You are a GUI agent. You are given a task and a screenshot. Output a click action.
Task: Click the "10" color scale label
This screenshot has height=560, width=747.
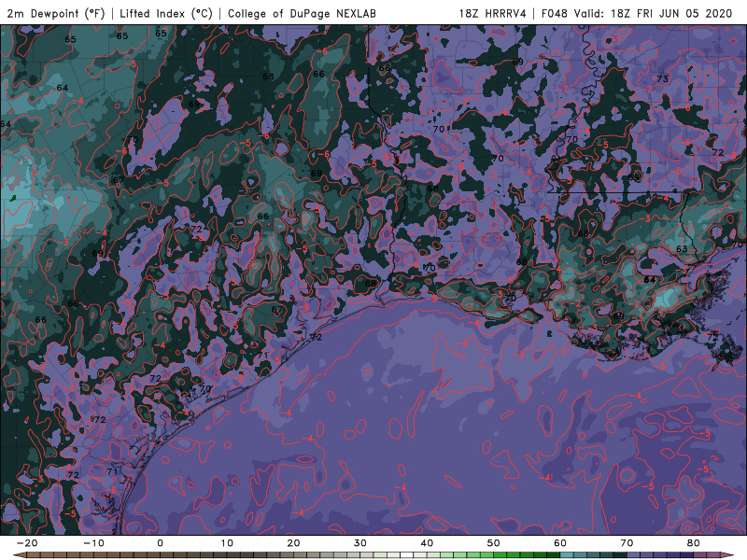227,543
